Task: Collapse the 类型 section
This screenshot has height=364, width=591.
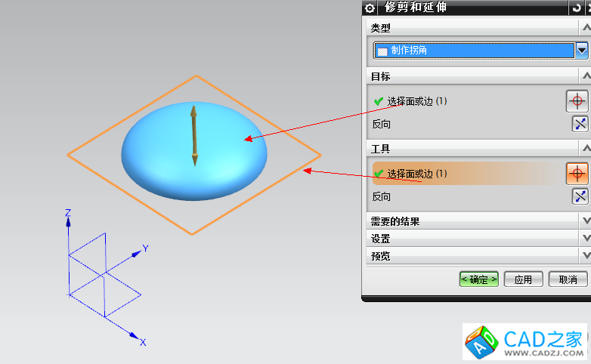Action: coord(585,28)
